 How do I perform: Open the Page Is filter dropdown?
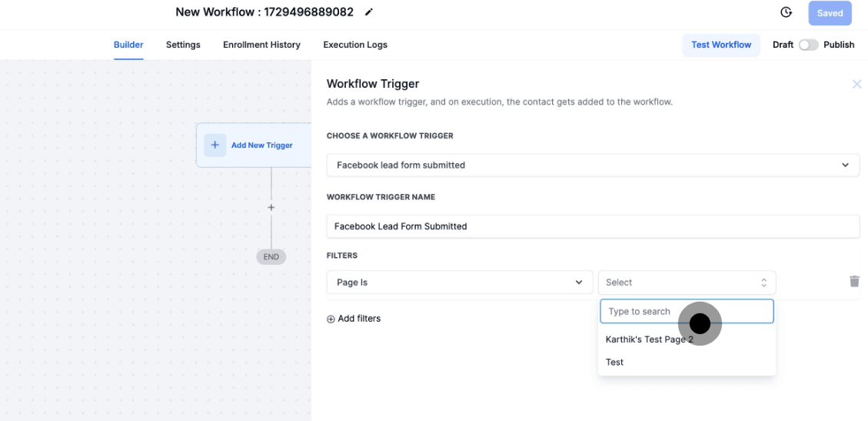pyautogui.click(x=459, y=282)
